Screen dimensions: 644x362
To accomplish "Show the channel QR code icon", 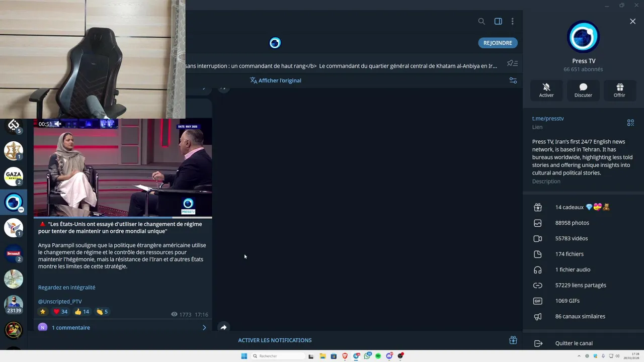I will point(630,123).
